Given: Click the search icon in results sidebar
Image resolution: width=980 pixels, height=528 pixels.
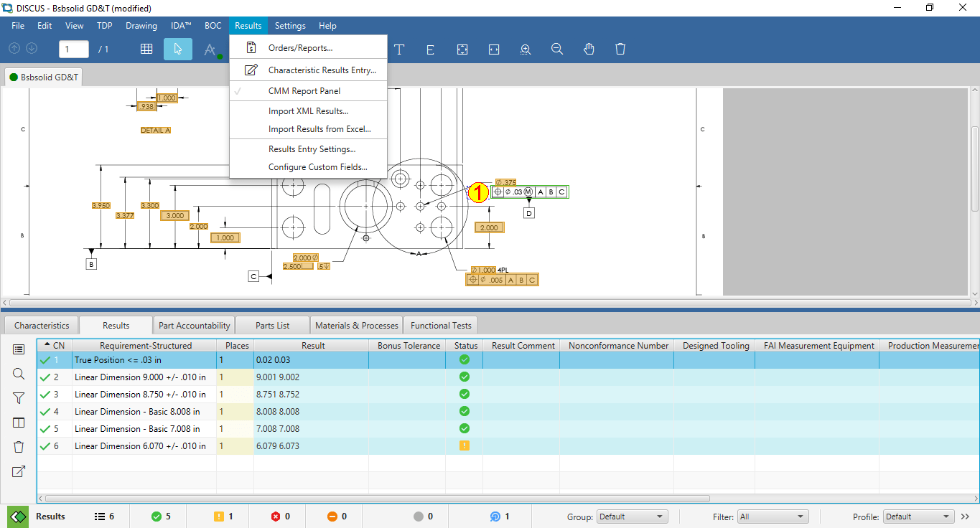Looking at the screenshot, I should coord(19,374).
